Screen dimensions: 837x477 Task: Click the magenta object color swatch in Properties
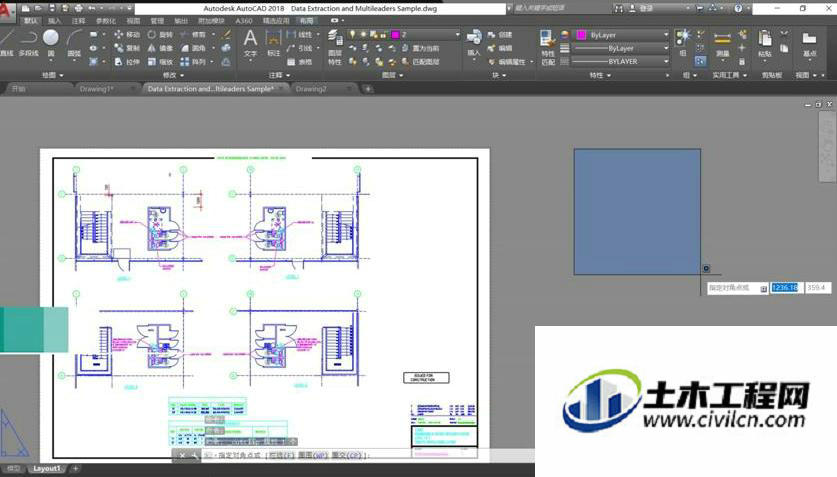[581, 35]
